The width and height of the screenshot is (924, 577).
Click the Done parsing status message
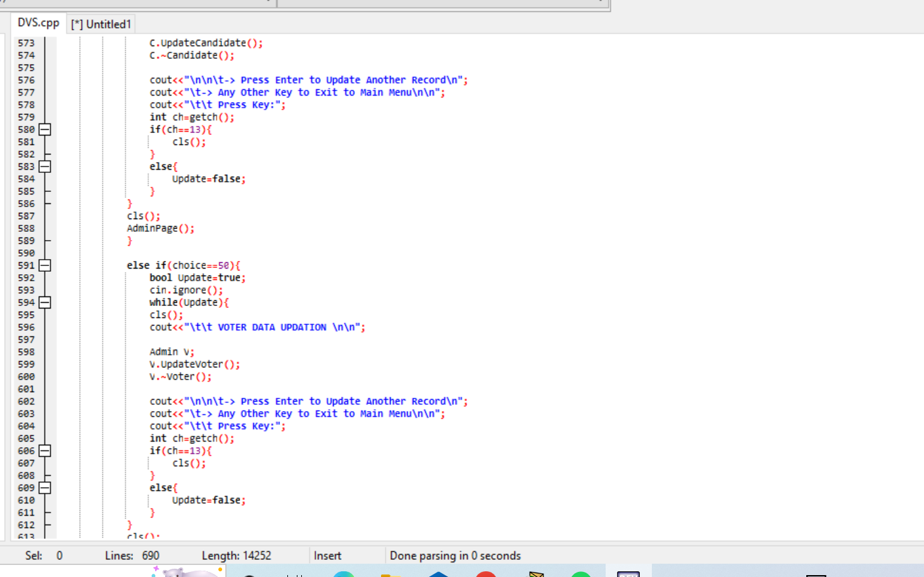(x=455, y=555)
